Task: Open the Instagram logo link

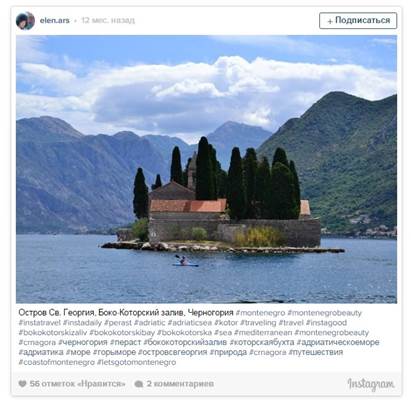Action: pyautogui.click(x=371, y=384)
